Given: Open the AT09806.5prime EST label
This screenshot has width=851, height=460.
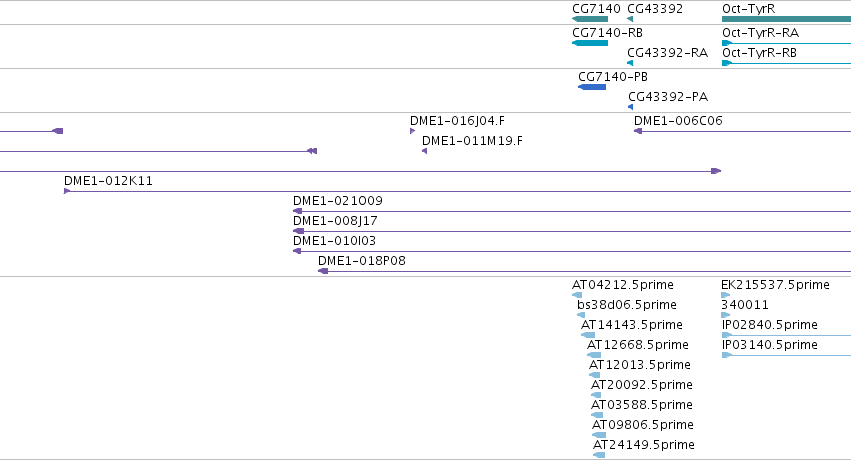Looking at the screenshot, I should [x=643, y=425].
